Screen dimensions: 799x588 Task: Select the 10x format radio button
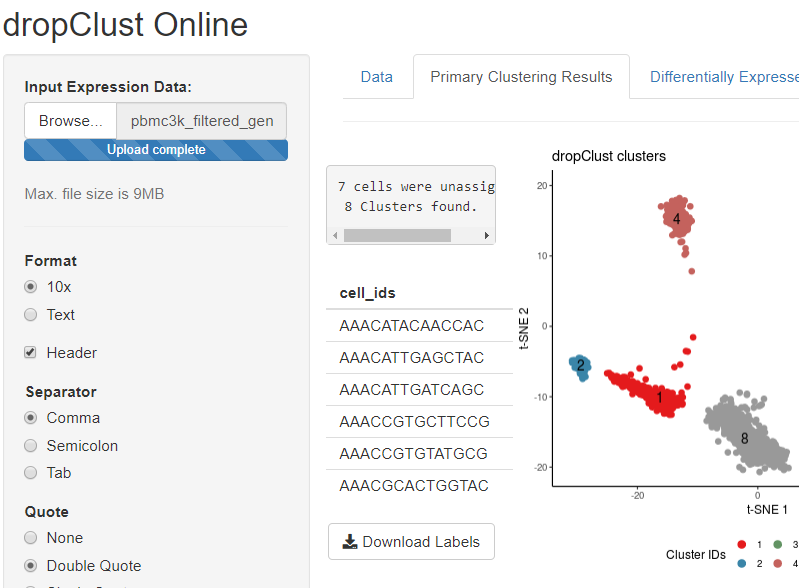pyautogui.click(x=31, y=287)
